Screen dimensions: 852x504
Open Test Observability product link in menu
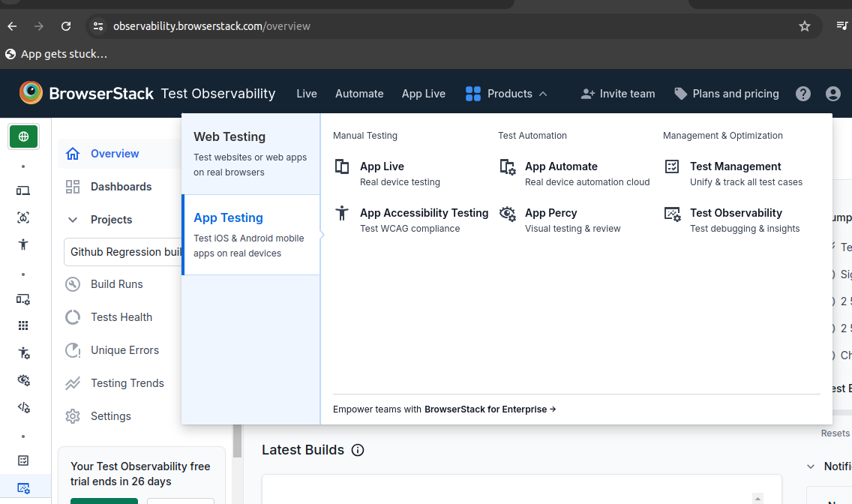pos(732,220)
